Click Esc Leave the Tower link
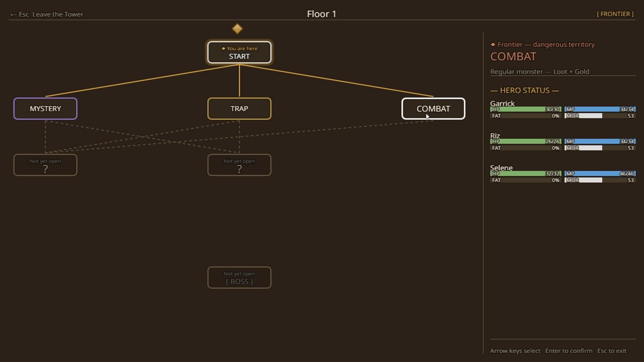The height and width of the screenshot is (362, 644). click(x=47, y=14)
